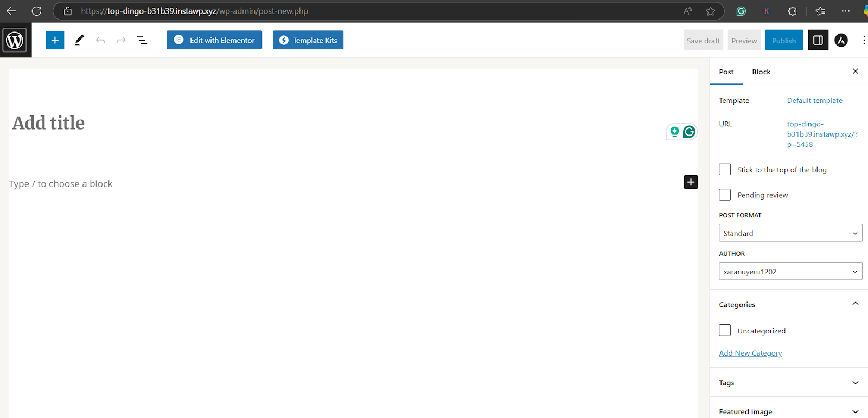Click the black add-block plus in canvas
This screenshot has height=418, width=868.
pos(691,182)
